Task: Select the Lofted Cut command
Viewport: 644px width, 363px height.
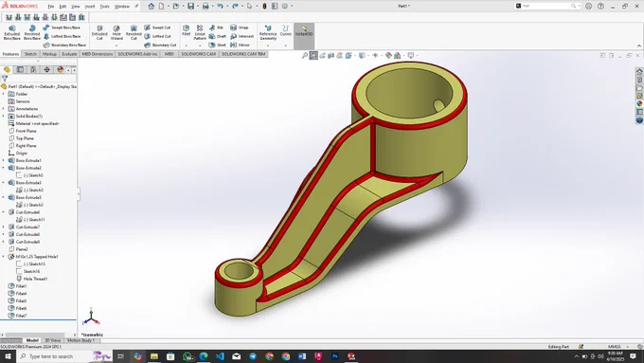Action: pos(158,36)
